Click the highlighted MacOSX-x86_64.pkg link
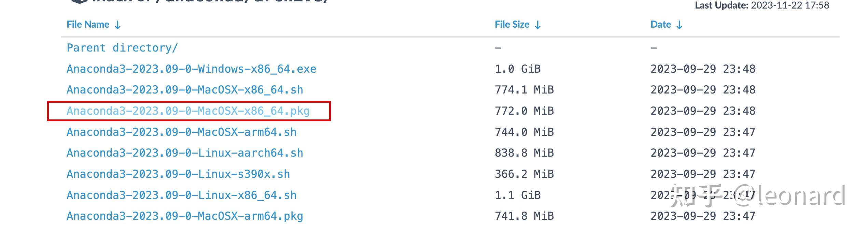This screenshot has width=868, height=230. click(188, 111)
